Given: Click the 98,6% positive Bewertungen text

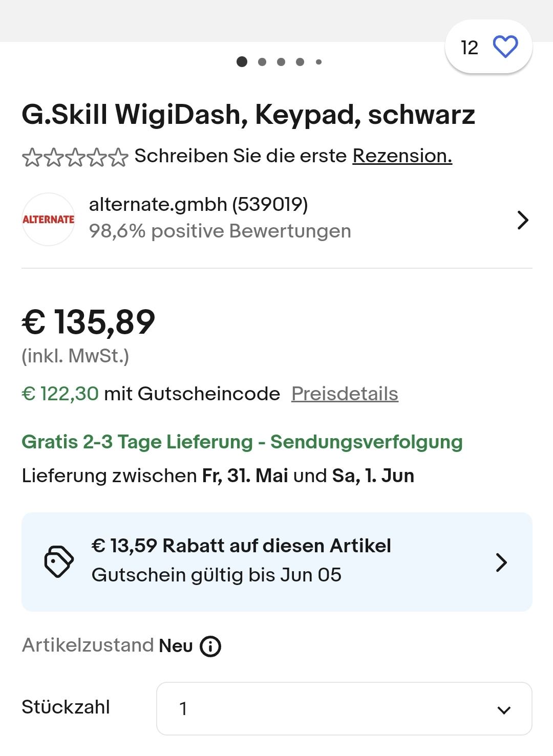Looking at the screenshot, I should click(x=220, y=231).
